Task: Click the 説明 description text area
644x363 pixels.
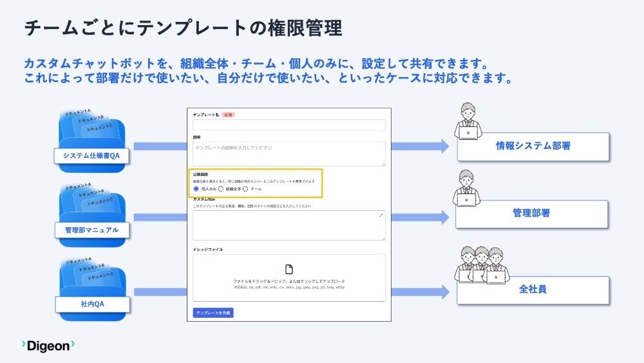Action: pos(289,154)
